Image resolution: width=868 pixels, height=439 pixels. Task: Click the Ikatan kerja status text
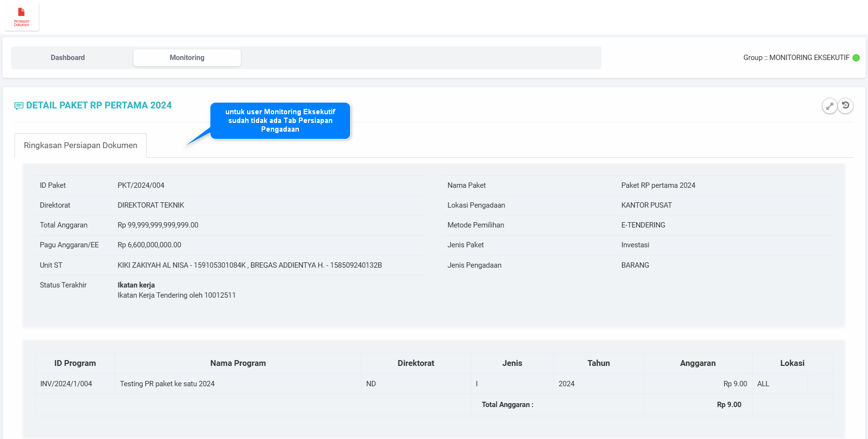136,285
